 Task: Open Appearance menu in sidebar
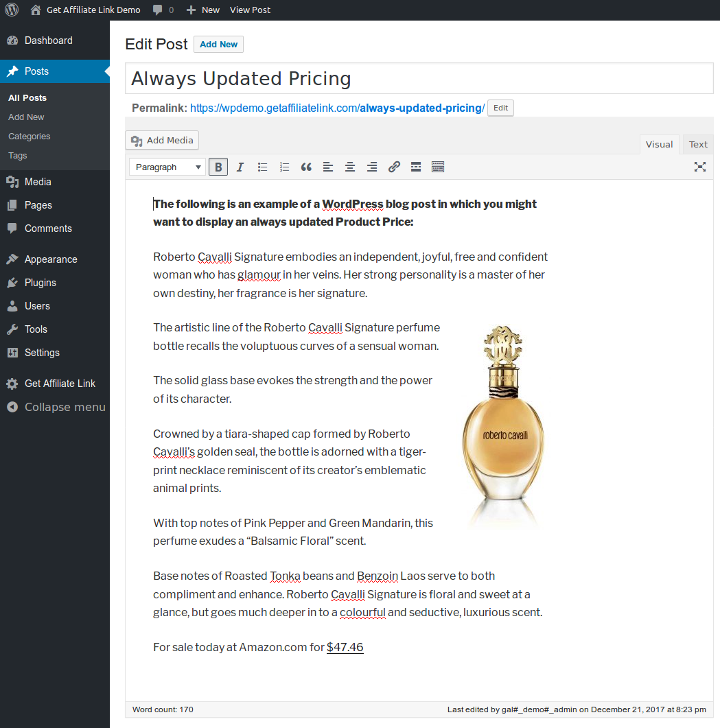point(55,259)
